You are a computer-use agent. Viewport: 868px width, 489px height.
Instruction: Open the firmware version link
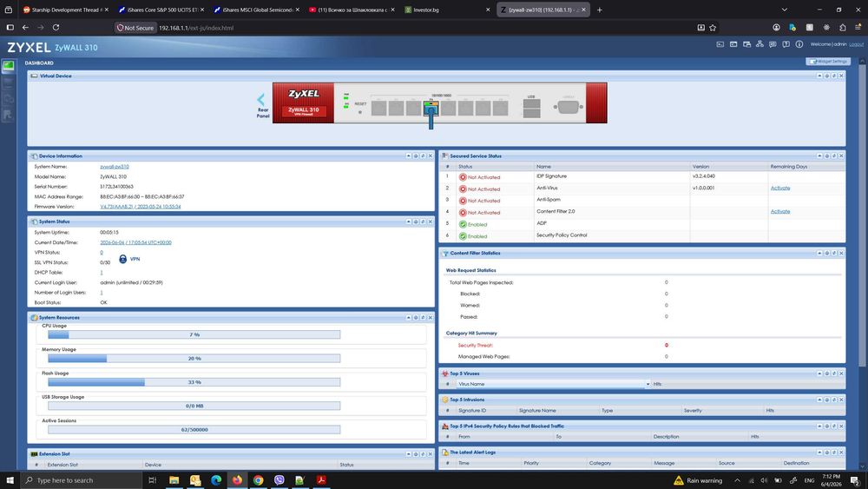click(x=141, y=207)
